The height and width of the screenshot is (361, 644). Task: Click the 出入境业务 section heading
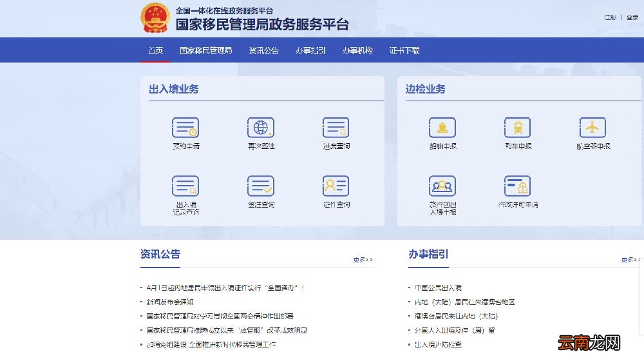pyautogui.click(x=174, y=89)
